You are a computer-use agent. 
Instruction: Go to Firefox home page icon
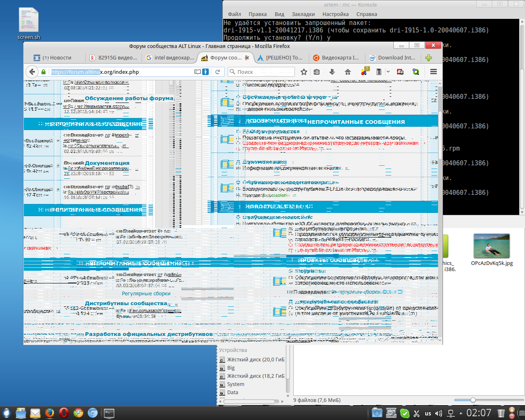click(x=348, y=72)
